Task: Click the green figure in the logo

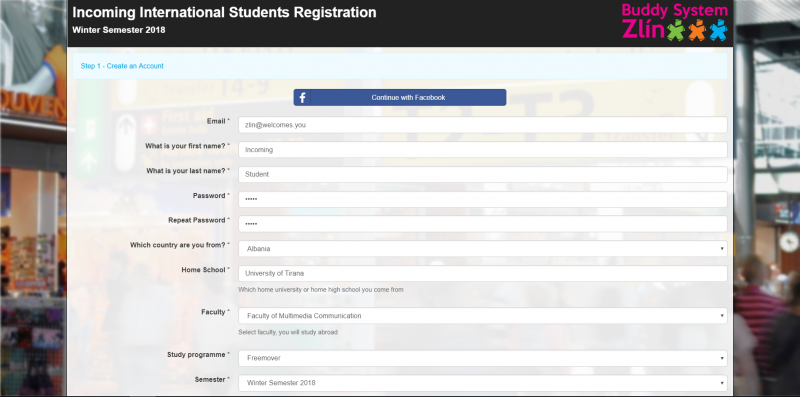Action: coord(676,30)
